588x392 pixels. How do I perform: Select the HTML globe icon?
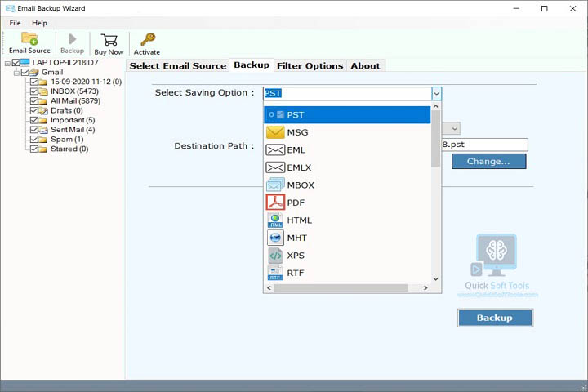pos(275,220)
